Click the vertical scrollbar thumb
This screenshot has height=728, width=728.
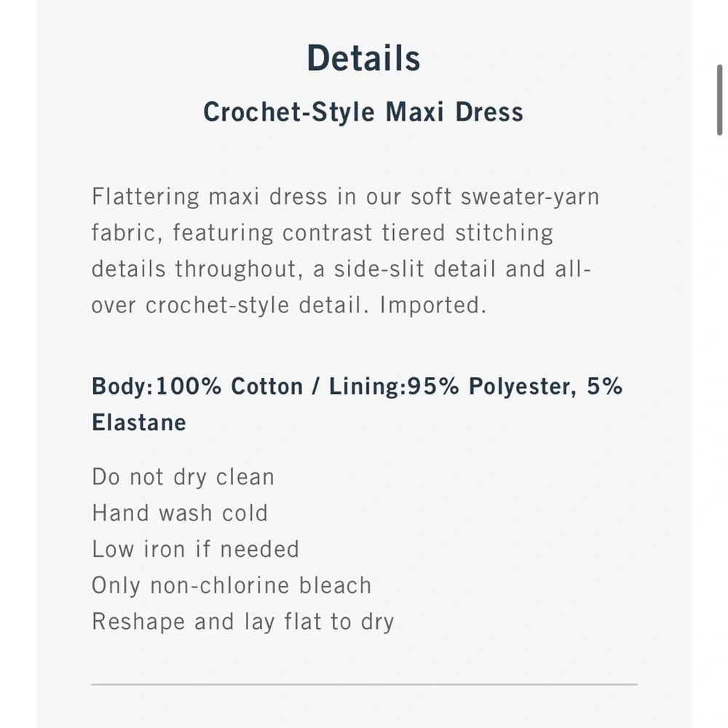click(719, 100)
